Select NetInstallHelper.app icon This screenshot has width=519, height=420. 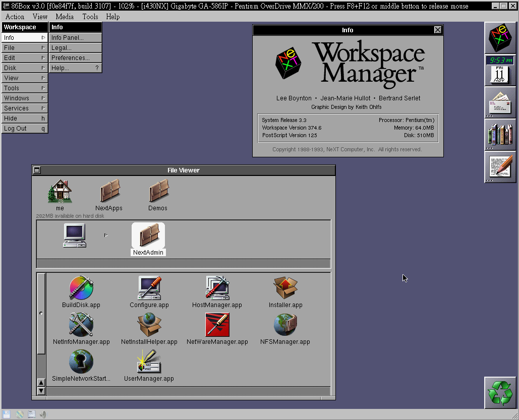click(149, 325)
